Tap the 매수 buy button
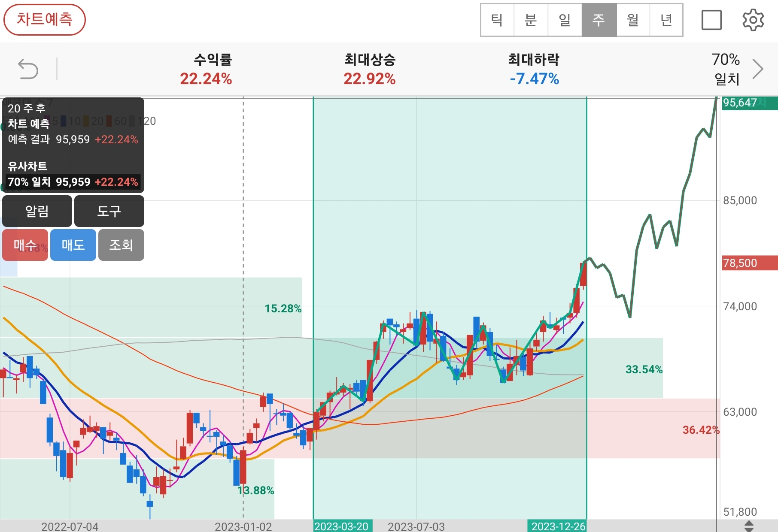The height and width of the screenshot is (532, 778). click(25, 245)
